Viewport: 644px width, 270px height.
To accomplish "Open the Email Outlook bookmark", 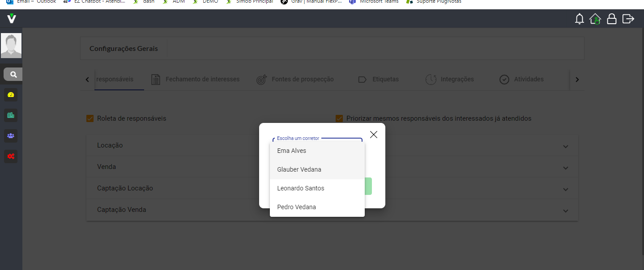I will click(31, 2).
